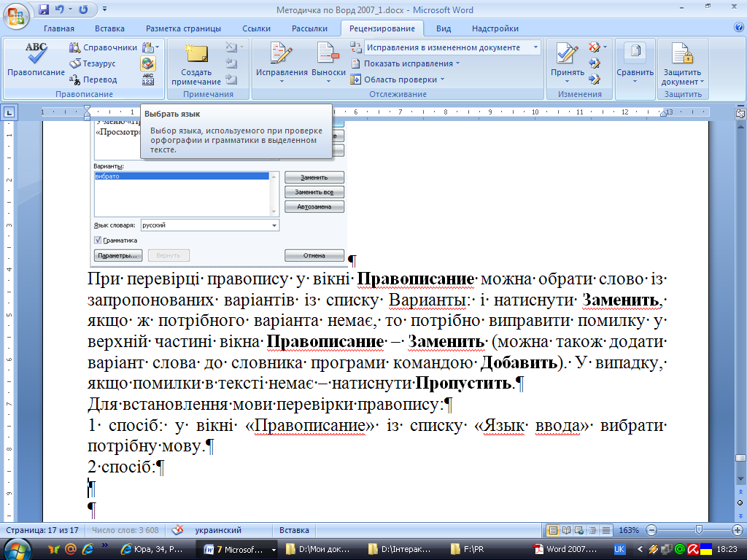The image size is (747, 560).
Task: Toggle Вставка insert mode in status bar
Action: 294,530
